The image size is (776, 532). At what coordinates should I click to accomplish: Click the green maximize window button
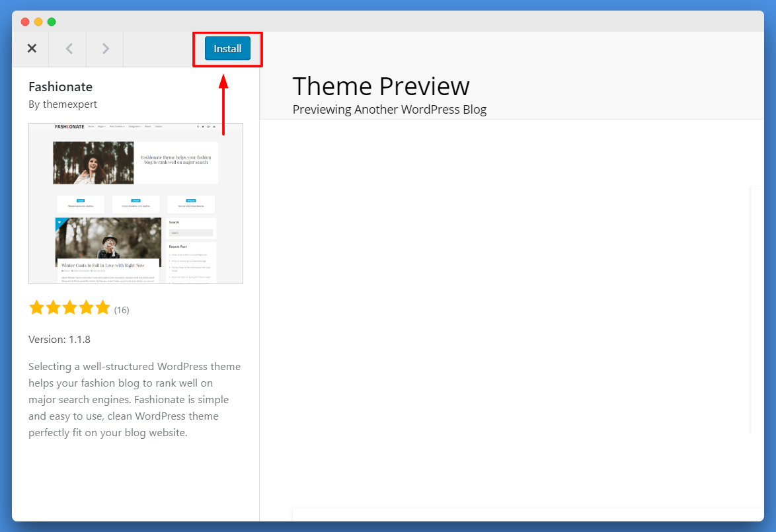point(52,22)
